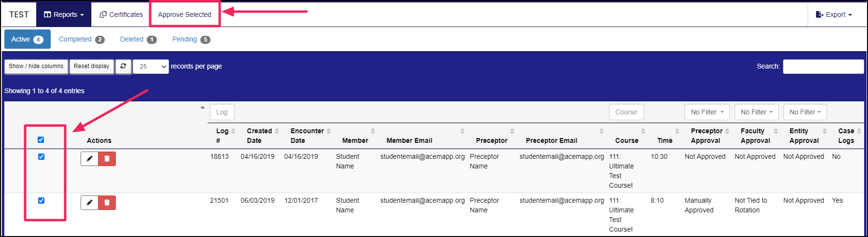Click the Log filter input field
868x237 pixels.
(222, 112)
